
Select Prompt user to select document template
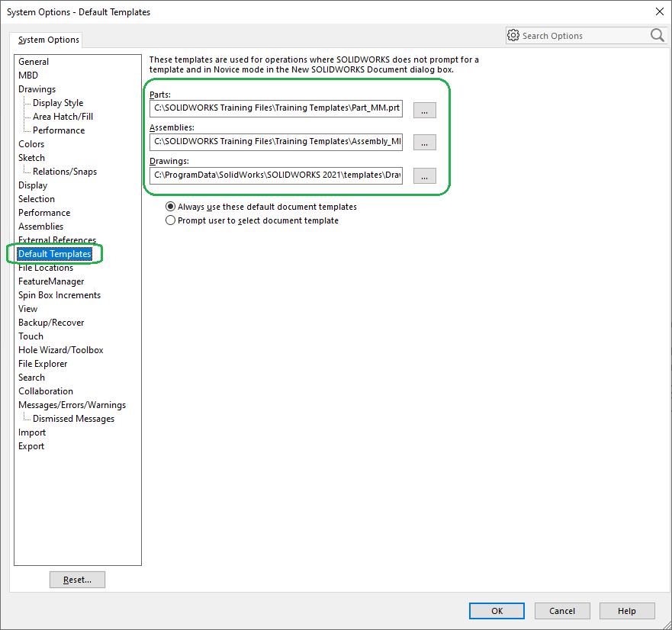pyautogui.click(x=170, y=220)
